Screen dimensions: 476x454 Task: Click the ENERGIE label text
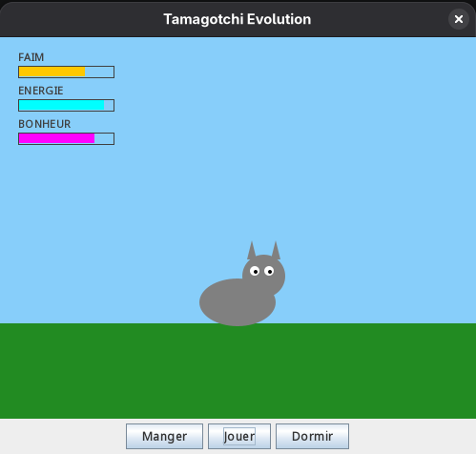(41, 91)
